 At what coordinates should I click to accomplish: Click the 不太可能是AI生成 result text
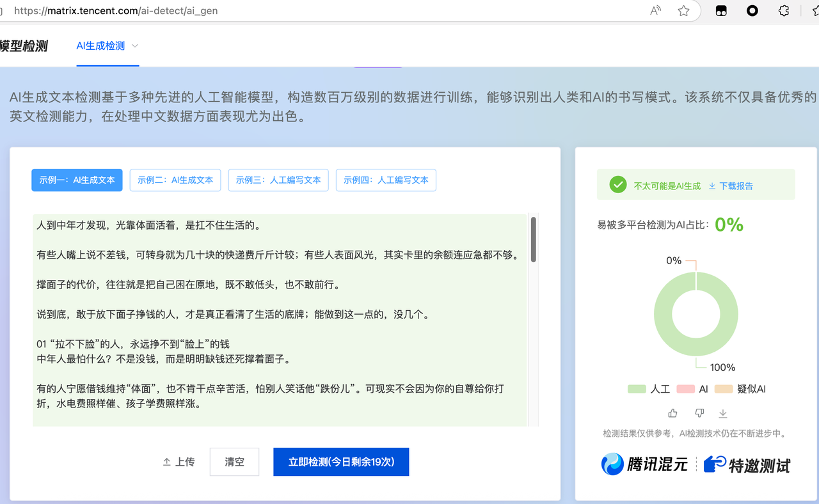pyautogui.click(x=667, y=186)
